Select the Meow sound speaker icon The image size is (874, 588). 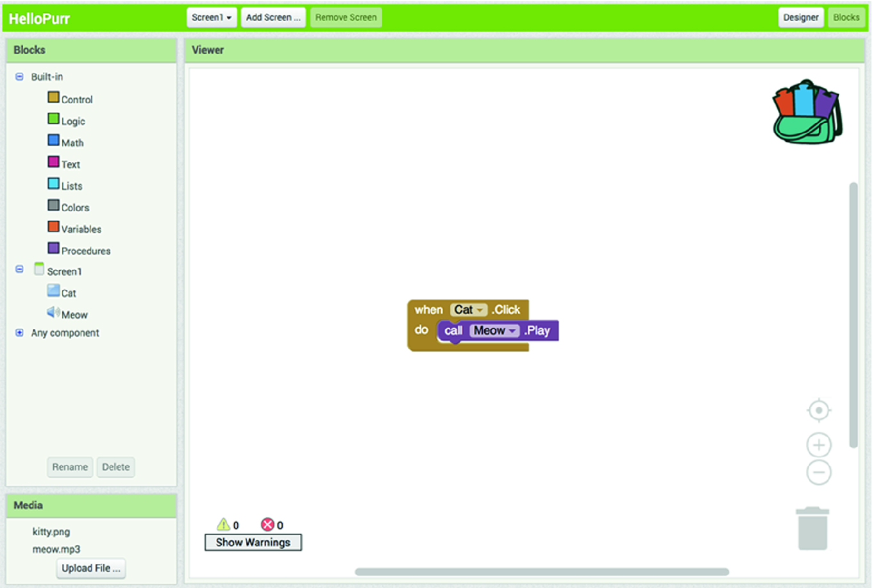[x=53, y=312]
